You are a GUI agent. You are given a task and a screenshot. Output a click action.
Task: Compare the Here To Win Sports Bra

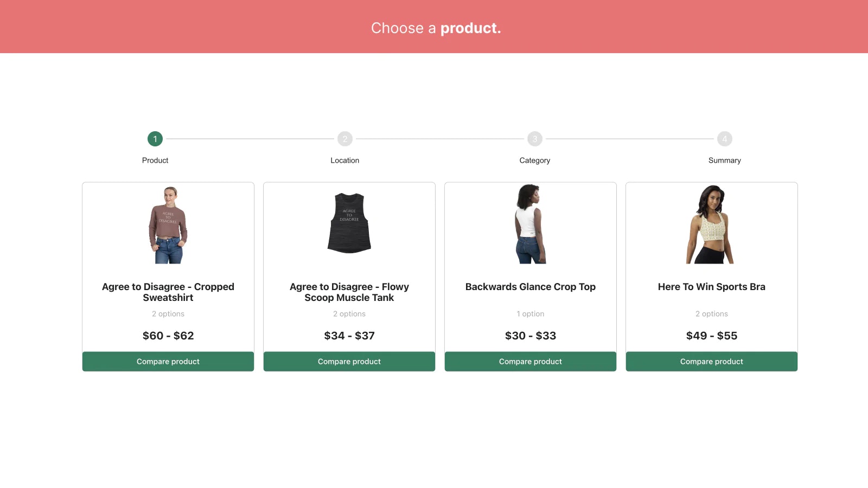click(712, 362)
